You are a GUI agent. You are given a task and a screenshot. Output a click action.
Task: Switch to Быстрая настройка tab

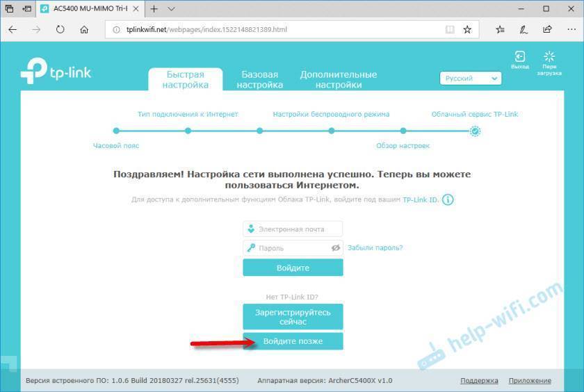(186, 79)
